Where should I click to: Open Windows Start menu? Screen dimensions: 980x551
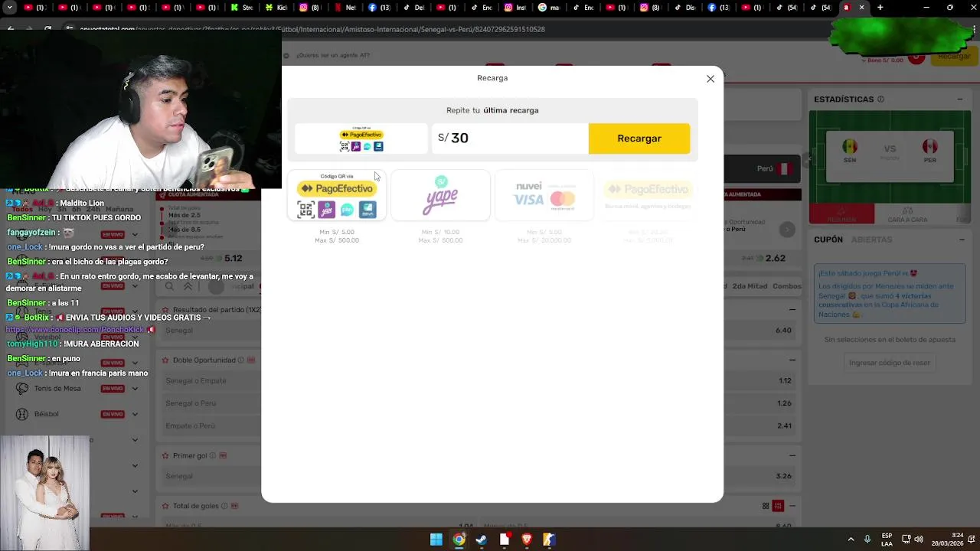(x=436, y=540)
